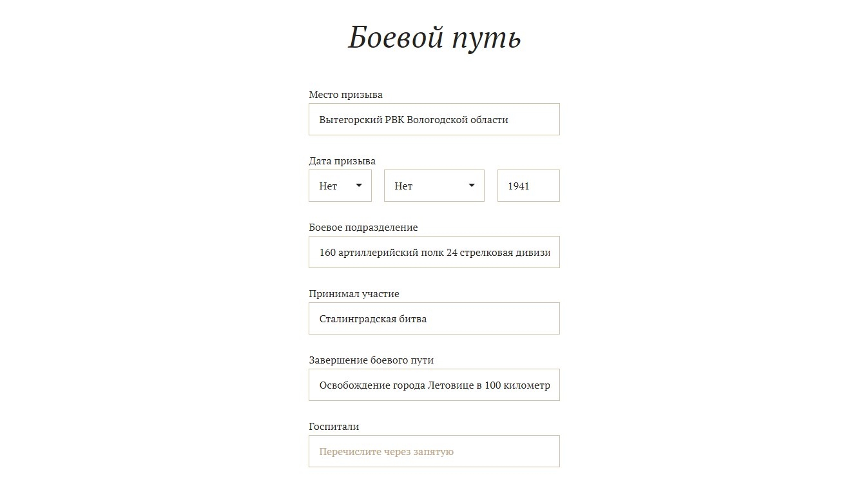Click the 'Боевое подразделение' label
The width and height of the screenshot is (868, 495).
tap(363, 228)
